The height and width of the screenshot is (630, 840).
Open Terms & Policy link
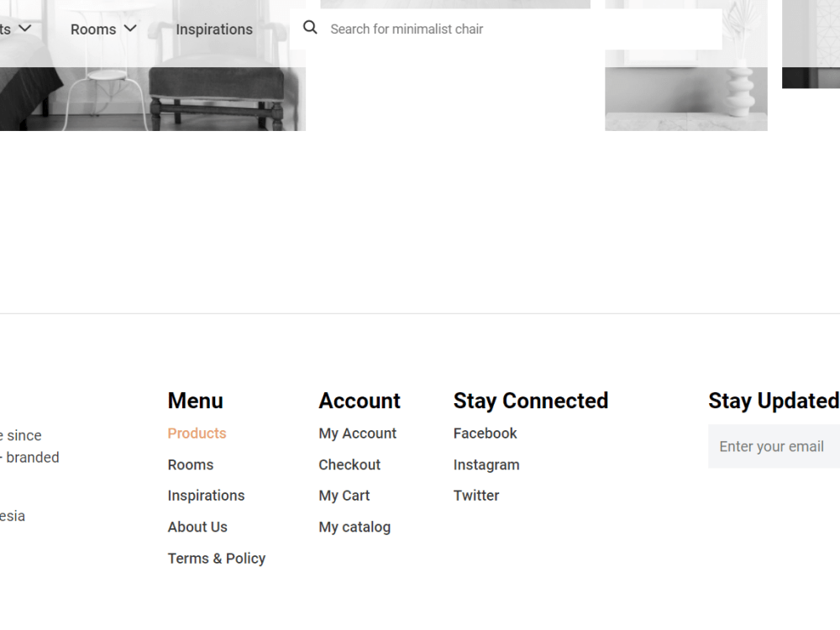217,559
